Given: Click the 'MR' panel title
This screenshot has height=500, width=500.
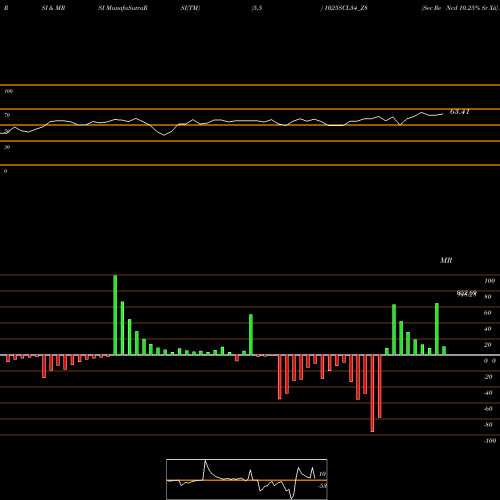Looking at the screenshot, I should click(446, 260).
